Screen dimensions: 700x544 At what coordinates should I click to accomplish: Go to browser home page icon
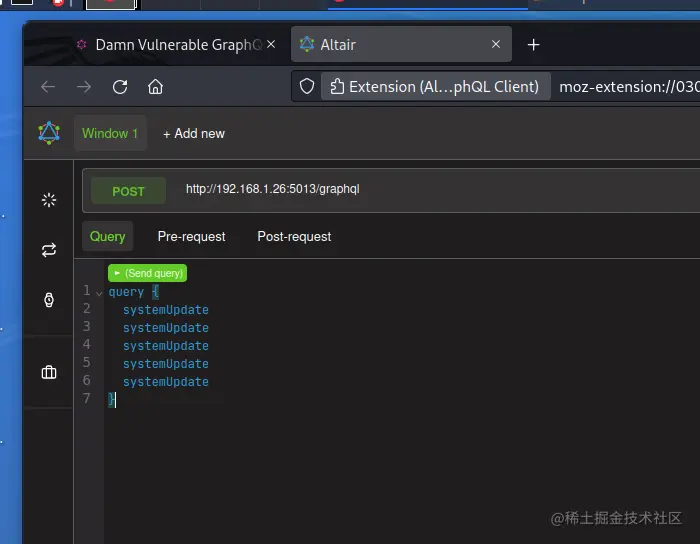[x=155, y=87]
